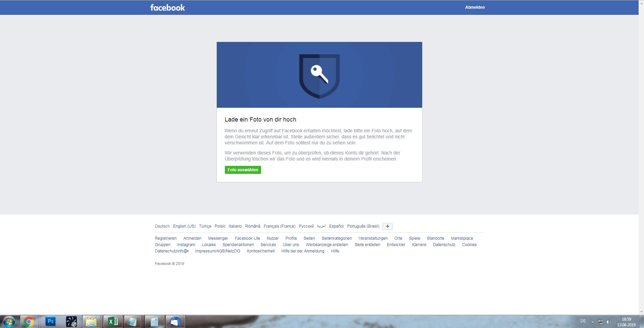
Task: Switch language to Français (France)
Action: pyautogui.click(x=280, y=226)
